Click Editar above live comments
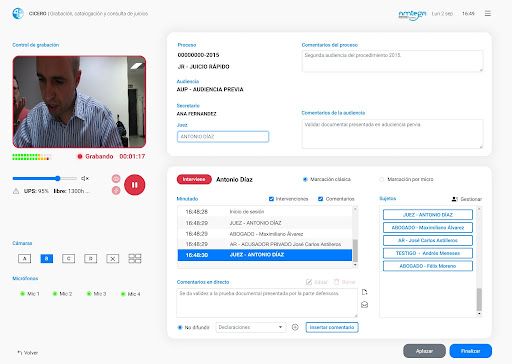 317,282
